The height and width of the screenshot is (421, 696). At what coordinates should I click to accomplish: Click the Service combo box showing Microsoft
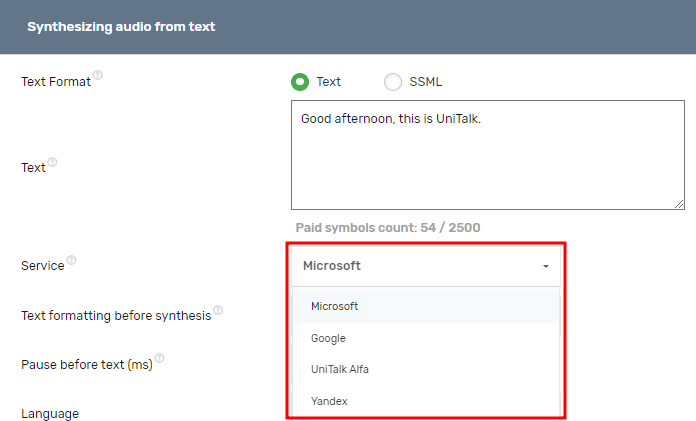click(x=420, y=266)
